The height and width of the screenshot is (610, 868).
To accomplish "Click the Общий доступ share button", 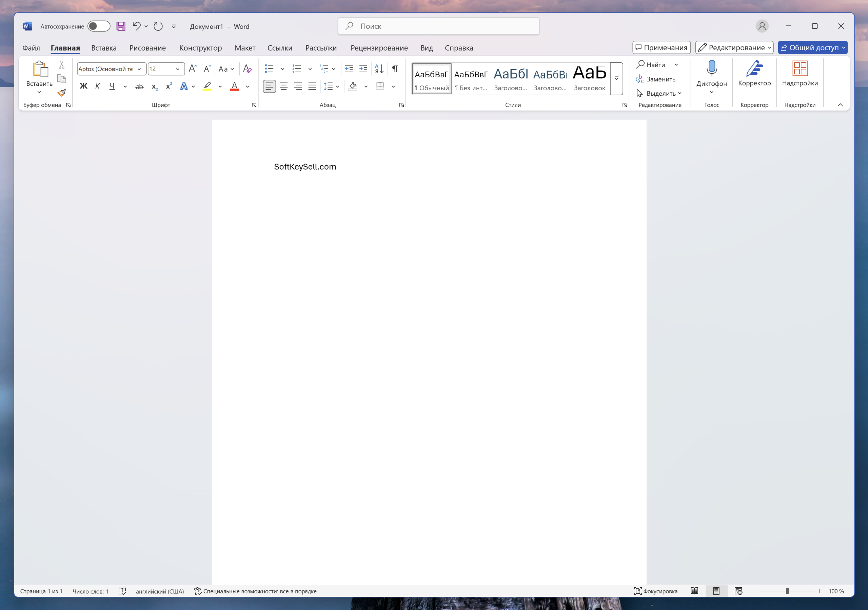I will click(809, 47).
